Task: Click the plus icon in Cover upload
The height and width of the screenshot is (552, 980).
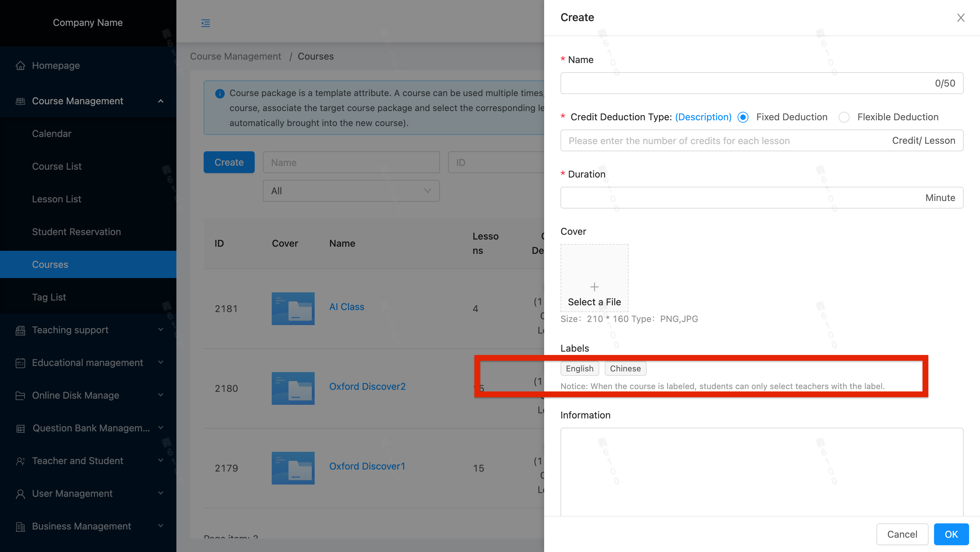Action: coord(594,287)
